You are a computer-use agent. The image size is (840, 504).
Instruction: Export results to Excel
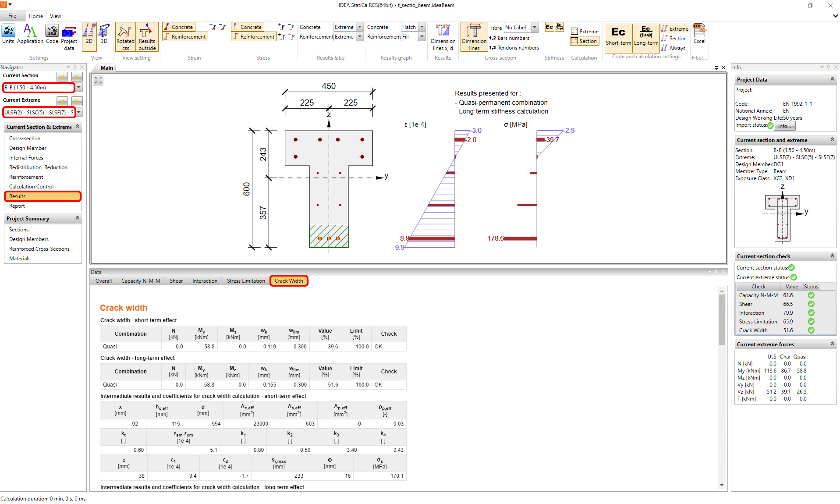(x=699, y=34)
